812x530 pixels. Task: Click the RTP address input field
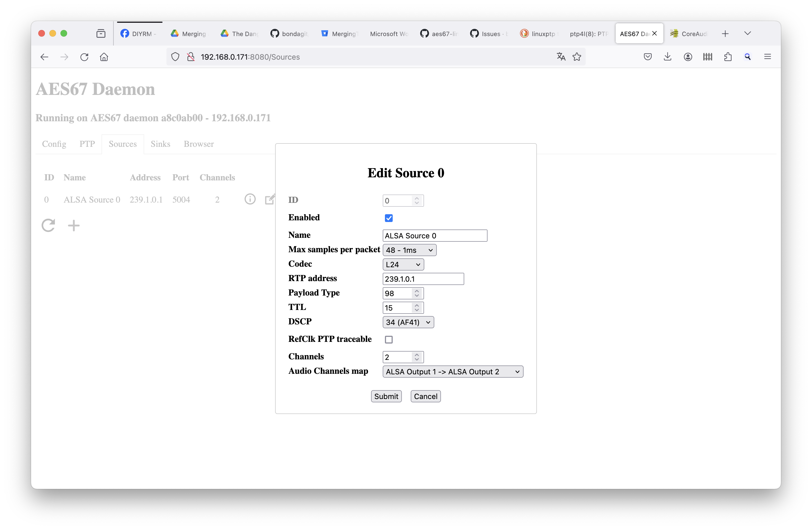[x=423, y=279]
